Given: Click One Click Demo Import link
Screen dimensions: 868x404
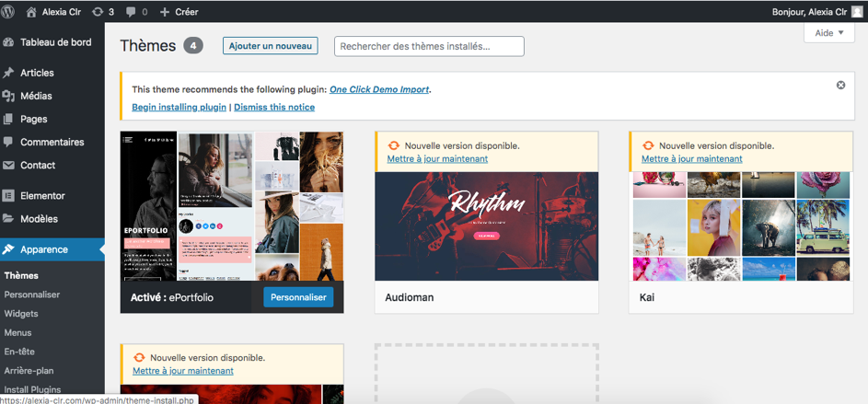Looking at the screenshot, I should [379, 89].
